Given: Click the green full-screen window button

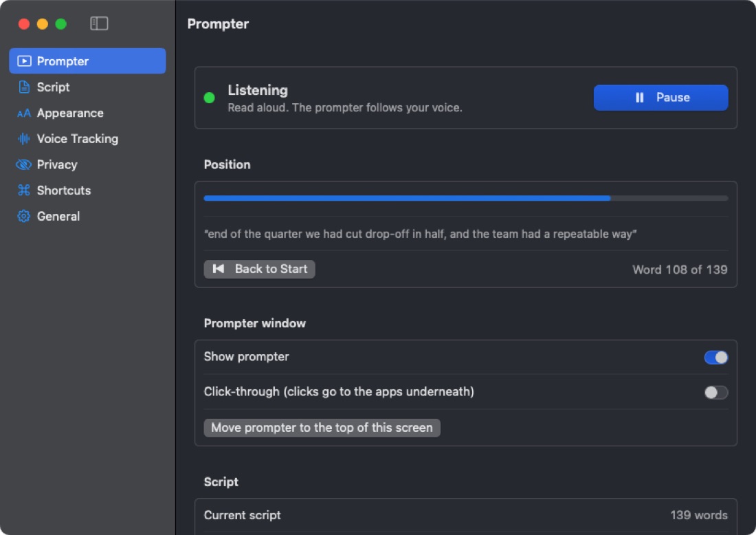Looking at the screenshot, I should [x=60, y=23].
